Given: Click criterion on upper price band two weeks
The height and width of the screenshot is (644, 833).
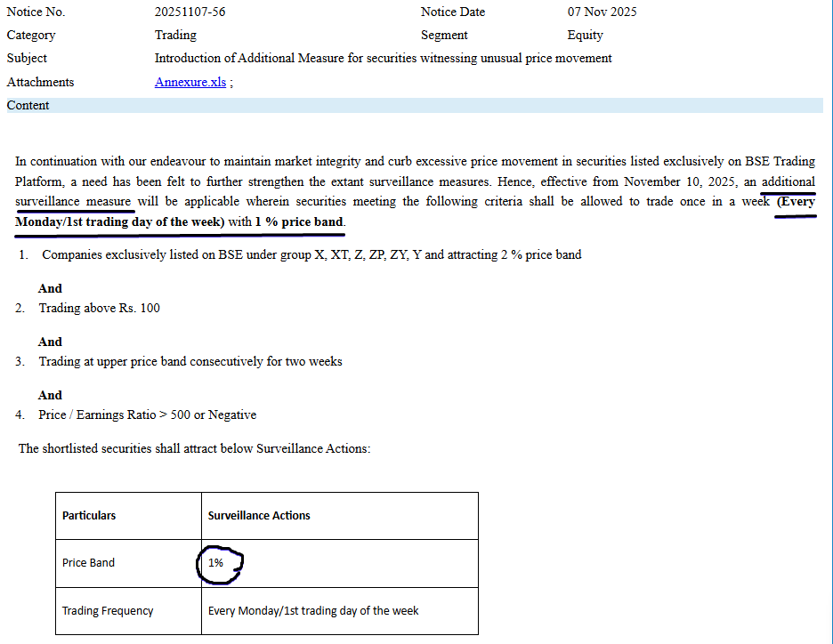Looking at the screenshot, I should 190,361.
